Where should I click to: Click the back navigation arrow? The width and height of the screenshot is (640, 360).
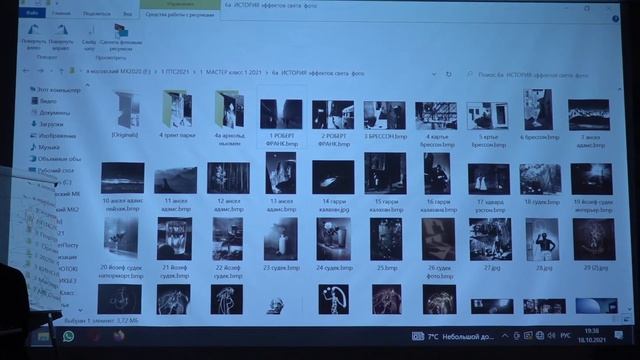pos(26,71)
